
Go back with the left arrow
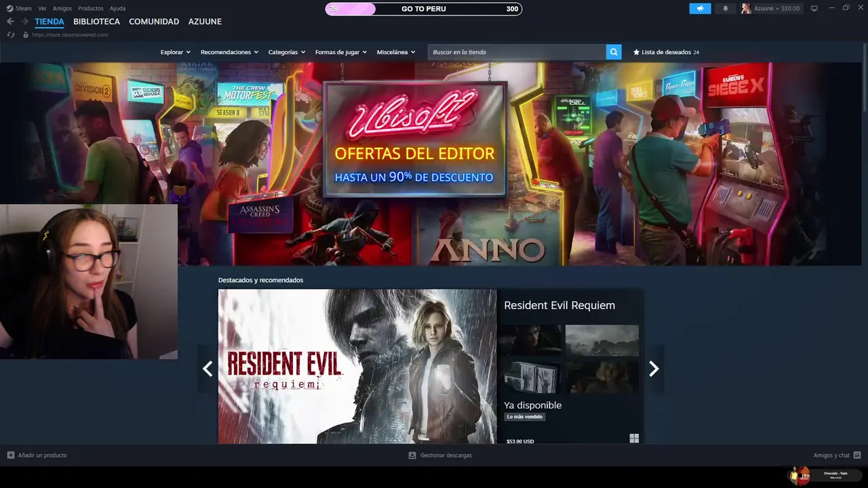[10, 22]
